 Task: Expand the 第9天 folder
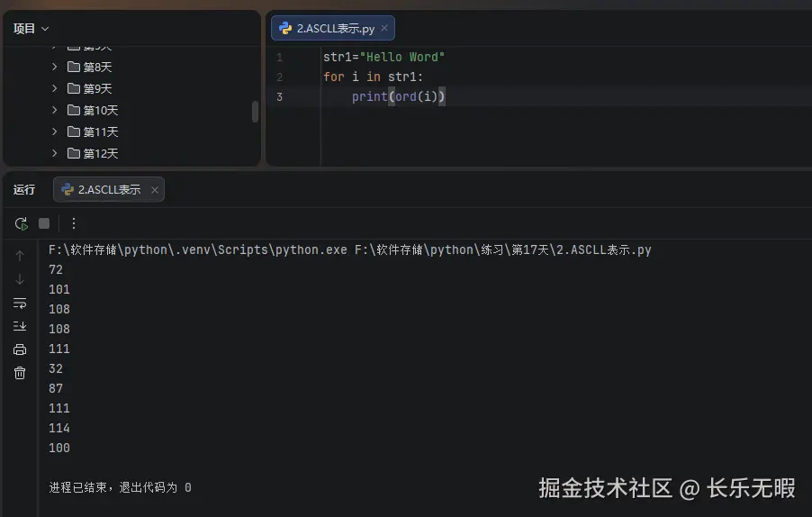pyautogui.click(x=54, y=88)
